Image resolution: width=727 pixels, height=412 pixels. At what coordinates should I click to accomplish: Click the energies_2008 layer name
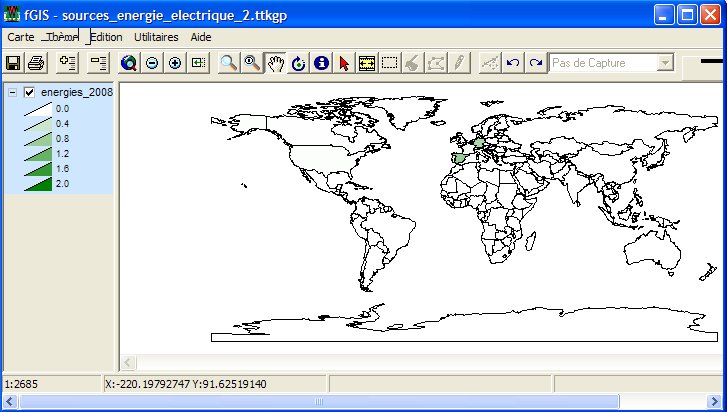(77, 93)
